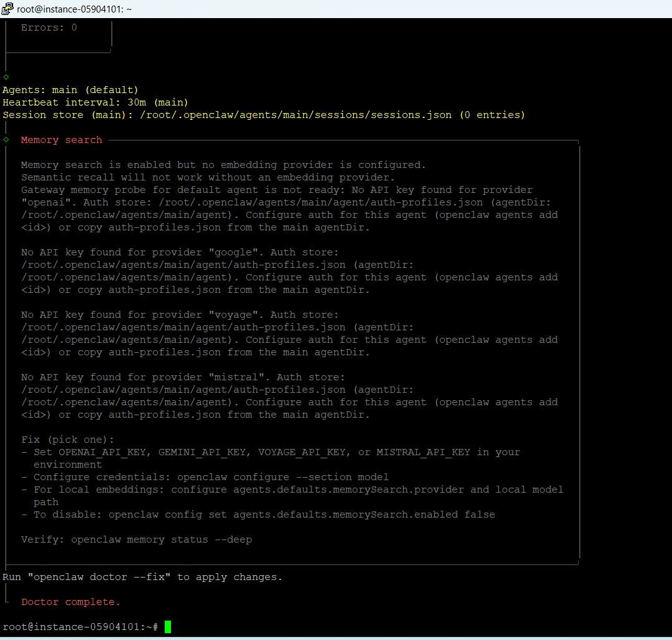Click the "Fix (pick one):" heading
The height and width of the screenshot is (640, 672).
[x=67, y=440]
